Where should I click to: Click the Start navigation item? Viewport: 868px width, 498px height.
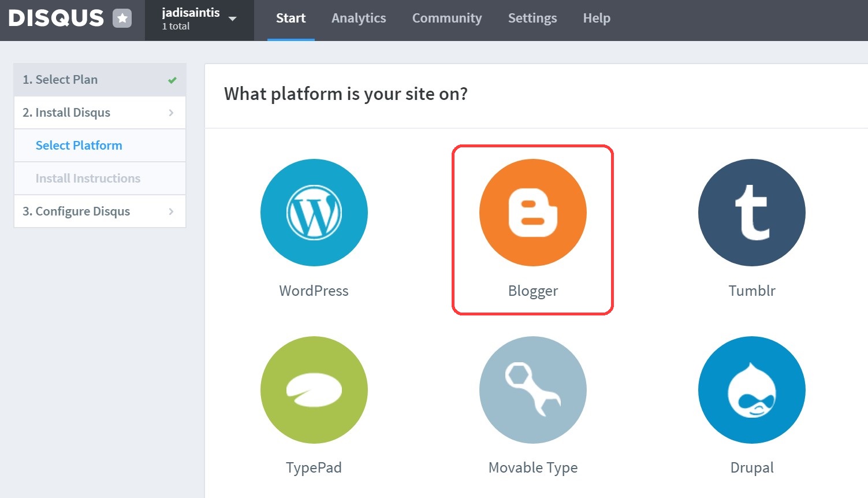(290, 18)
